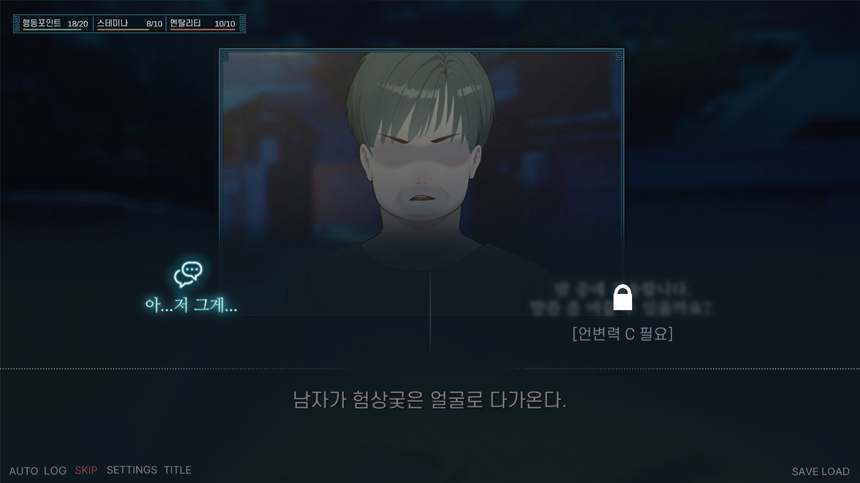Choose the '아...저 그게...' dialogue option
This screenshot has width=860, height=483.
[x=191, y=305]
